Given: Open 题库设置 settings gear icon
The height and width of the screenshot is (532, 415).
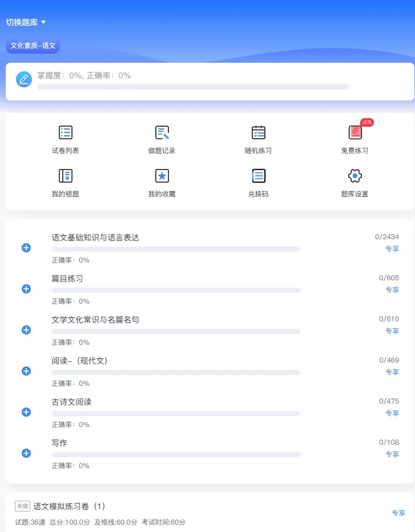Looking at the screenshot, I should coord(355,176).
